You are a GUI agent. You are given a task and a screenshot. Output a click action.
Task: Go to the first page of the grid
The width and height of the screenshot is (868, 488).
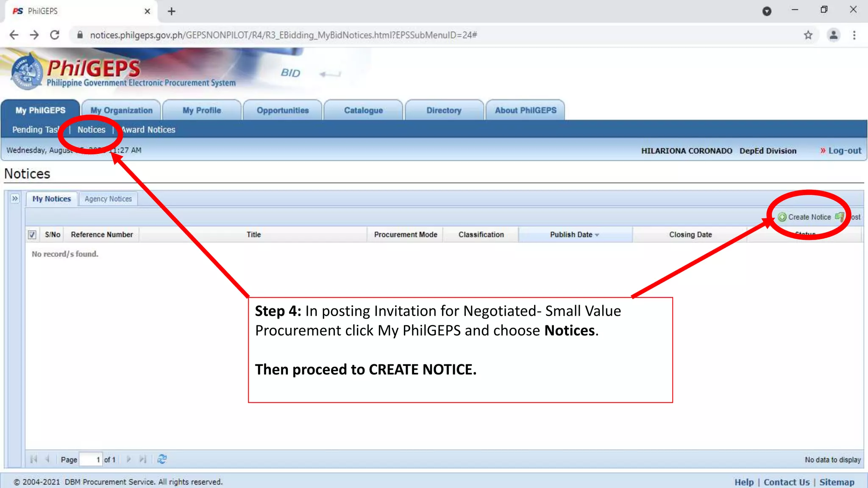pyautogui.click(x=34, y=459)
